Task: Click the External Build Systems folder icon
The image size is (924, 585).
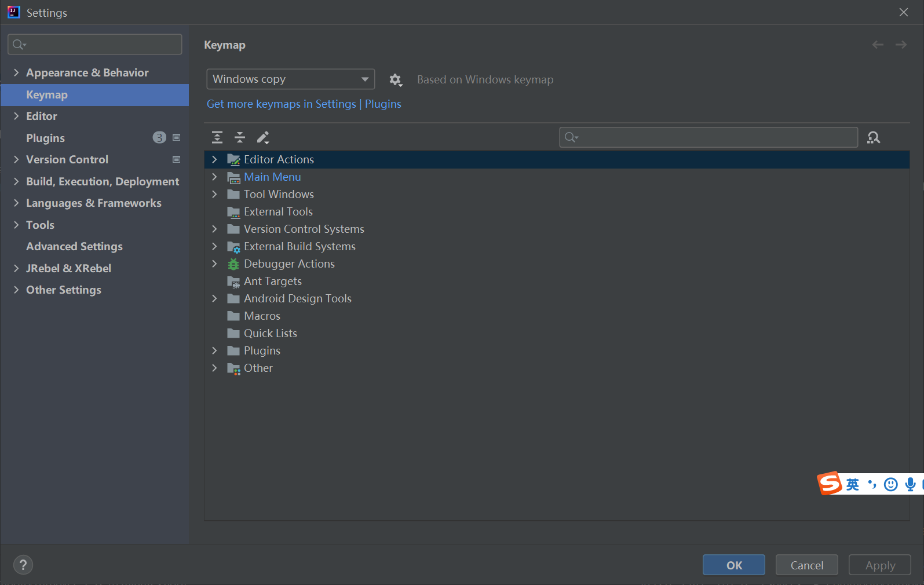Action: [233, 247]
